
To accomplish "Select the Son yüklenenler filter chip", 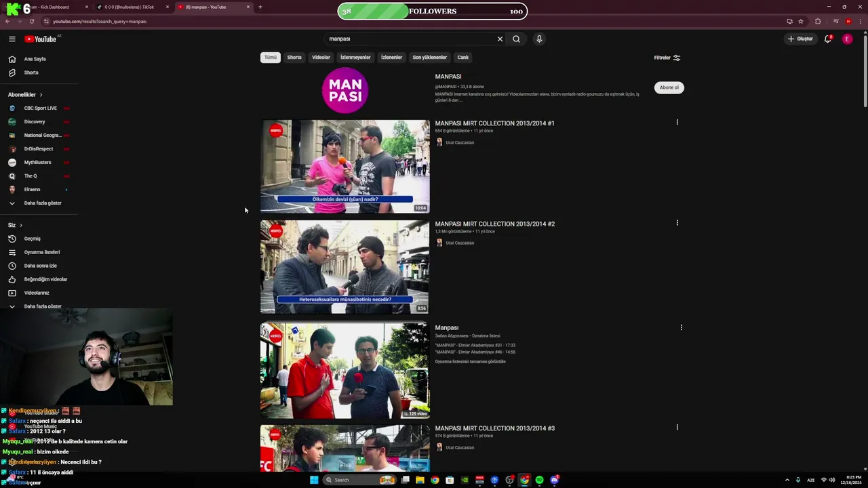I will [430, 58].
